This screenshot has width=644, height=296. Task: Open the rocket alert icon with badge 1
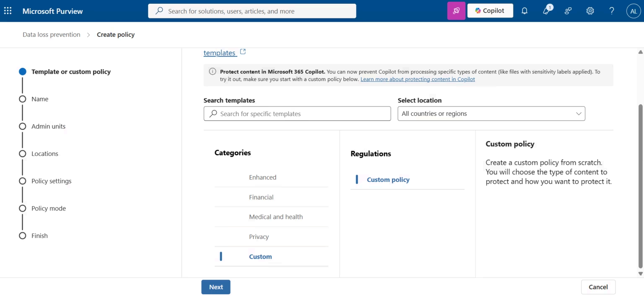547,10
